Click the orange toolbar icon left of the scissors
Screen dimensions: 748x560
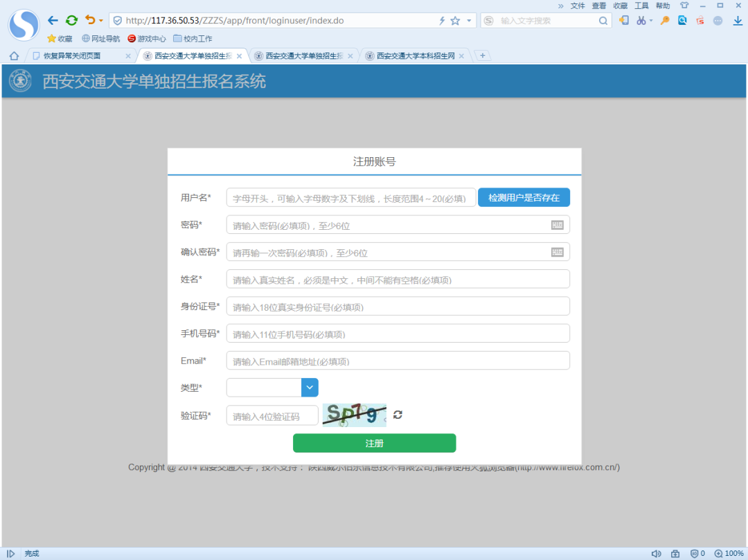point(623,21)
